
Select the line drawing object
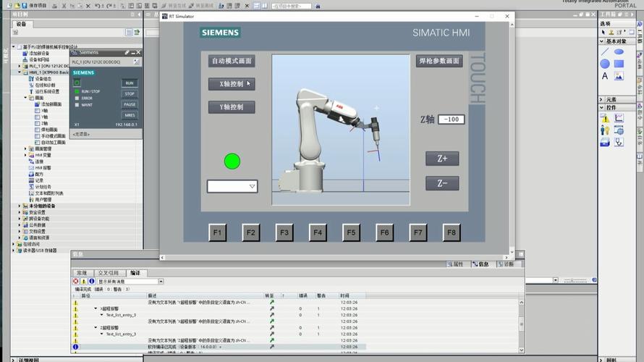[605, 52]
